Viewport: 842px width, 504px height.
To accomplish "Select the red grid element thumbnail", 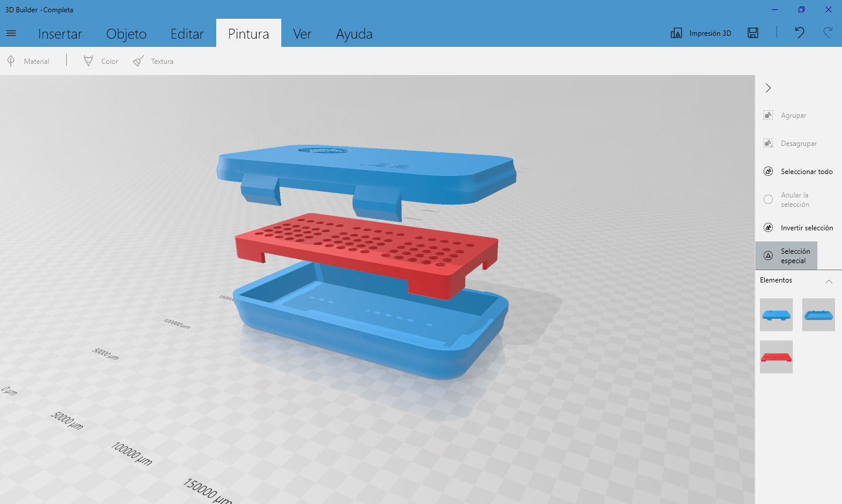I will pyautogui.click(x=776, y=357).
